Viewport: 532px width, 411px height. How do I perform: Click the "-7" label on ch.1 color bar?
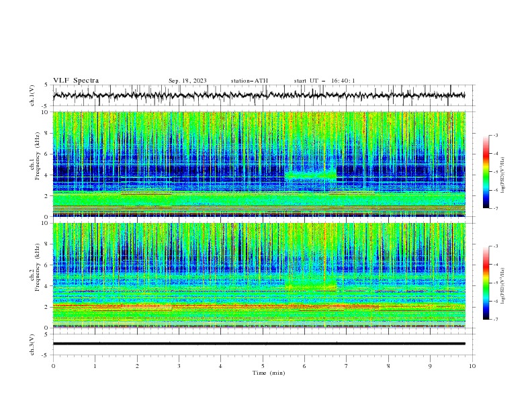click(496, 208)
